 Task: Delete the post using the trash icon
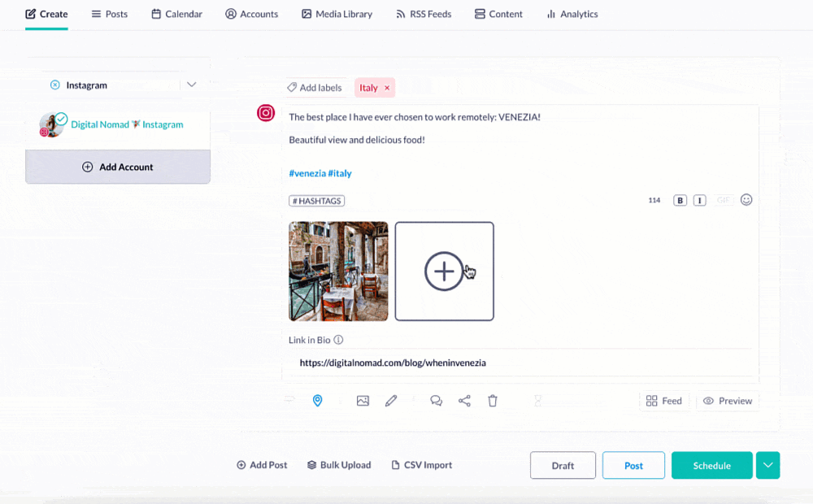493,401
